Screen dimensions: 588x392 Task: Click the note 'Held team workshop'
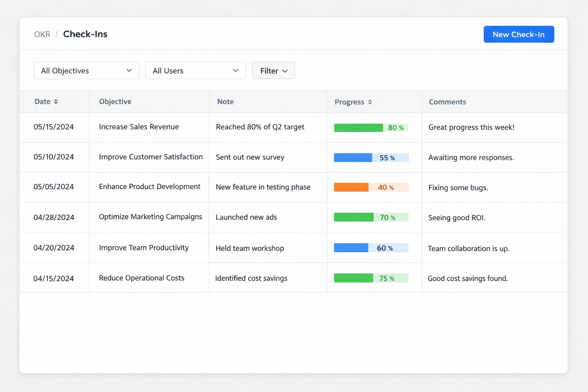pos(250,248)
